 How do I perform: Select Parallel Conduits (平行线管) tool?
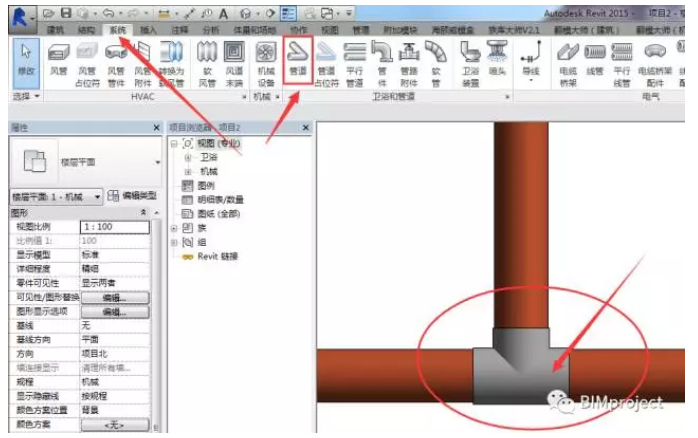click(622, 64)
